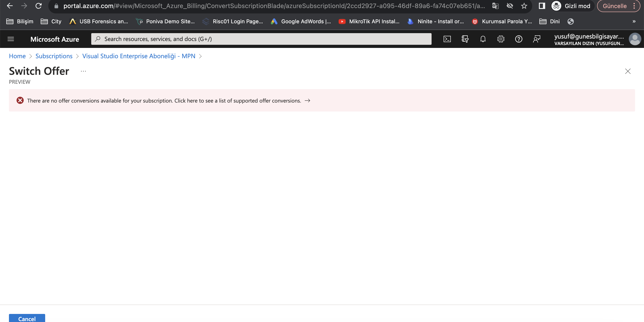Open the Risc01 Login Page bookmark
Viewport: 644px width, 322px height.
coord(233,21)
